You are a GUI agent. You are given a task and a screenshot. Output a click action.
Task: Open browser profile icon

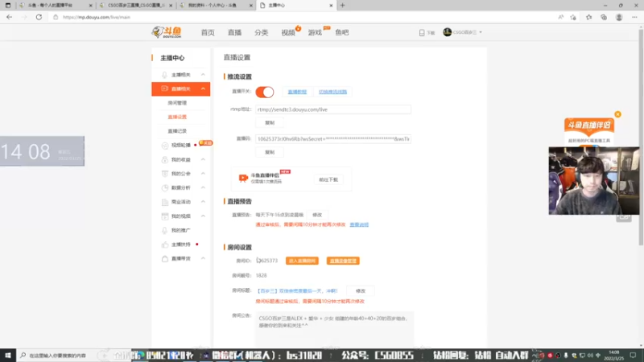619,17
